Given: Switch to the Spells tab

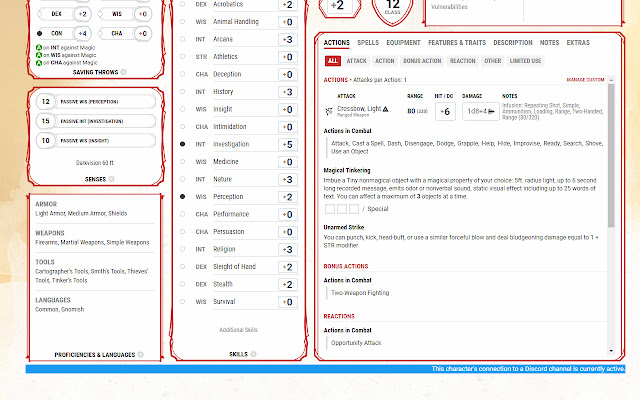Looking at the screenshot, I should pyautogui.click(x=368, y=42).
